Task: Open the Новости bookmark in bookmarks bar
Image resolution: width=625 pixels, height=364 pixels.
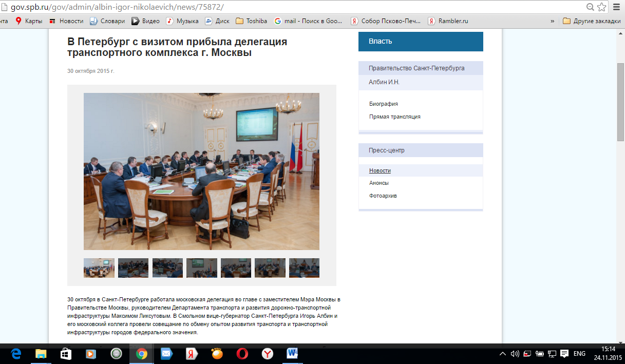Action: [x=66, y=21]
